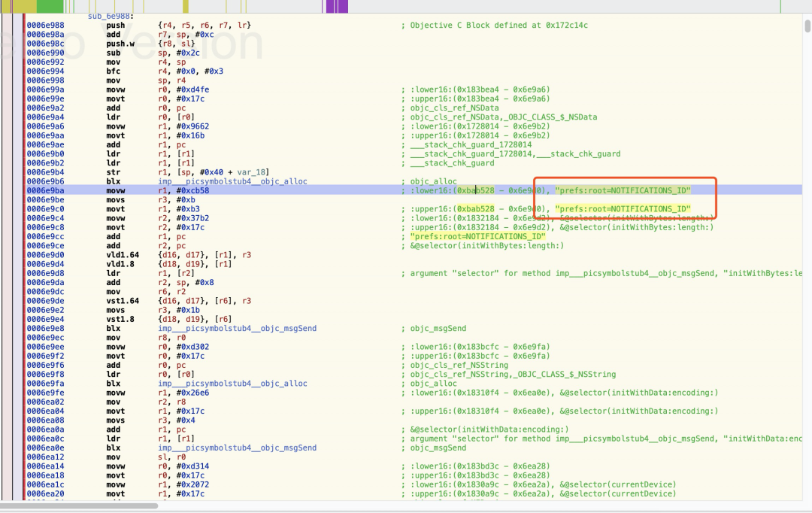Click the purple segment in the navigation bar
This screenshot has width=812, height=513.
click(x=336, y=6)
